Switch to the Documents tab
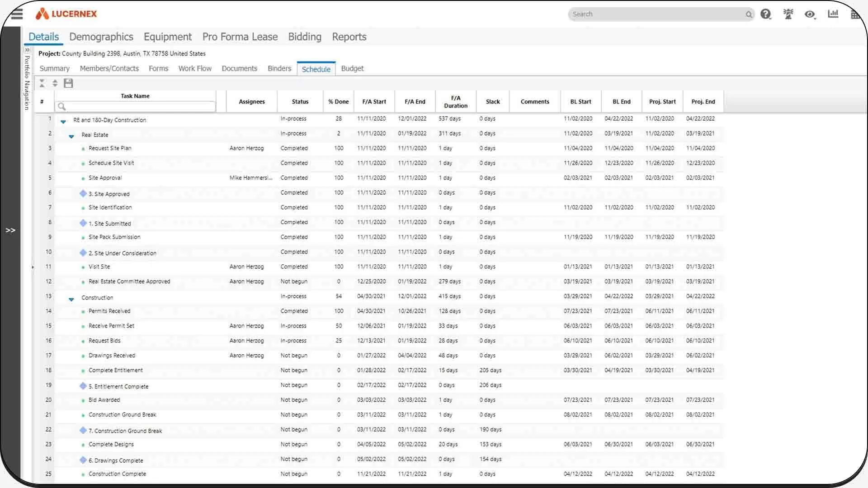Screen dimensions: 868x488 click(x=239, y=68)
